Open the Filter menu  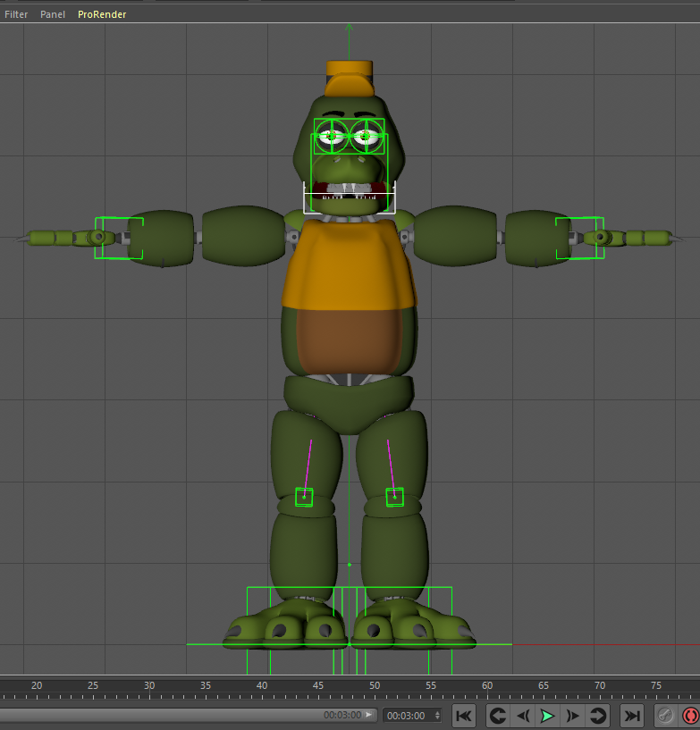coord(16,14)
